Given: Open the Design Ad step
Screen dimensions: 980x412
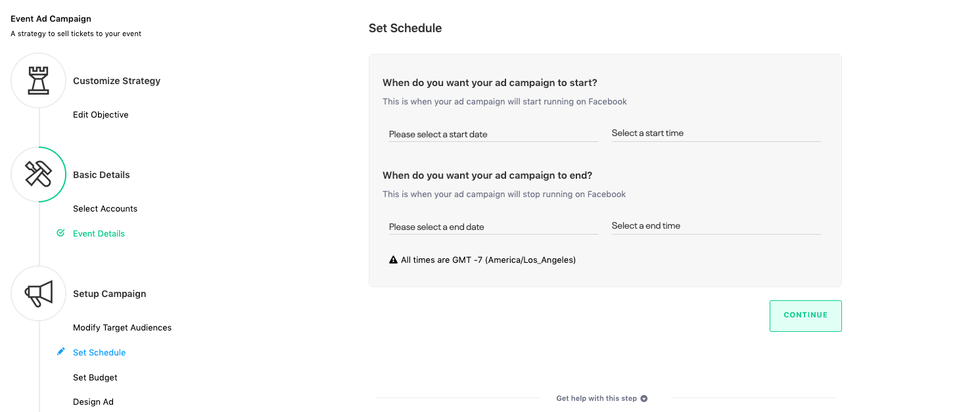Looking at the screenshot, I should 93,402.
